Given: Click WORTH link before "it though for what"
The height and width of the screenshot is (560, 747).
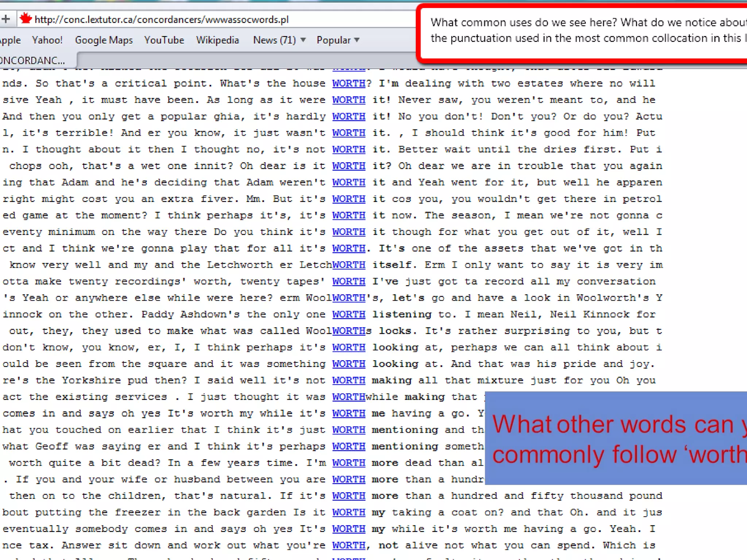Looking at the screenshot, I should [x=348, y=232].
